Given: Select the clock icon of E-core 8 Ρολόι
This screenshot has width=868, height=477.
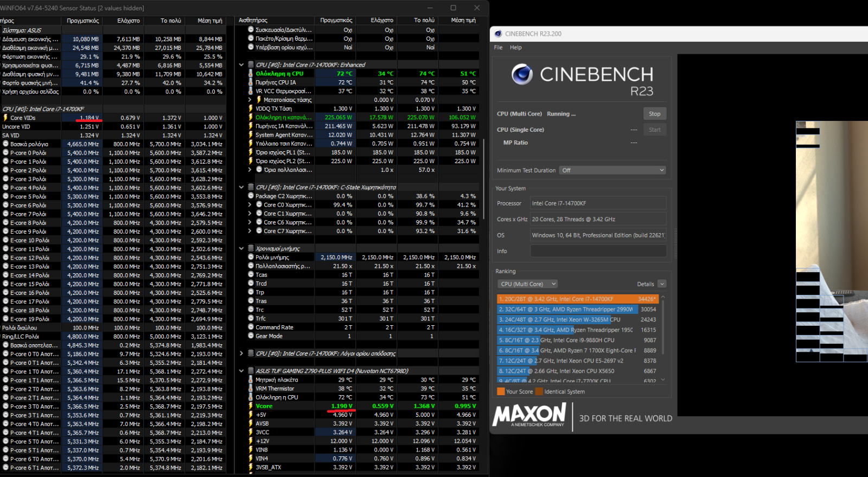Looking at the screenshot, I should coord(5,223).
